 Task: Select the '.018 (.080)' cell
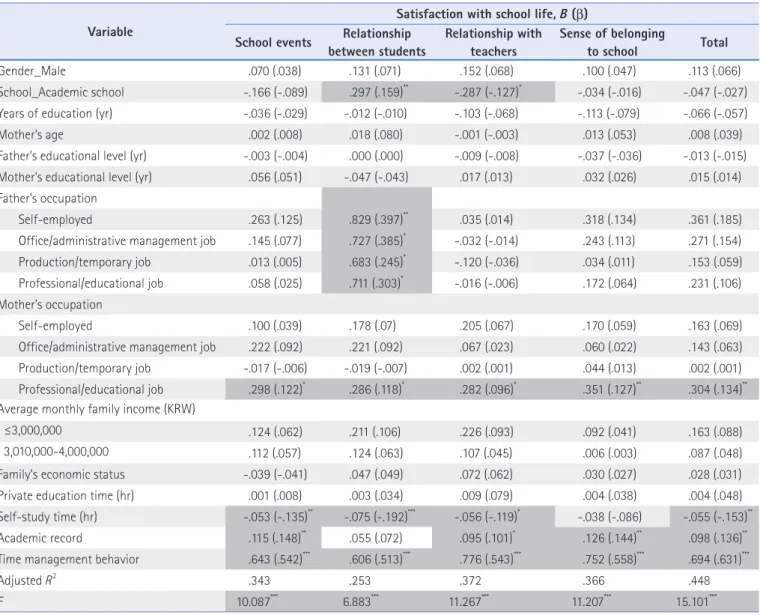[x=376, y=135]
